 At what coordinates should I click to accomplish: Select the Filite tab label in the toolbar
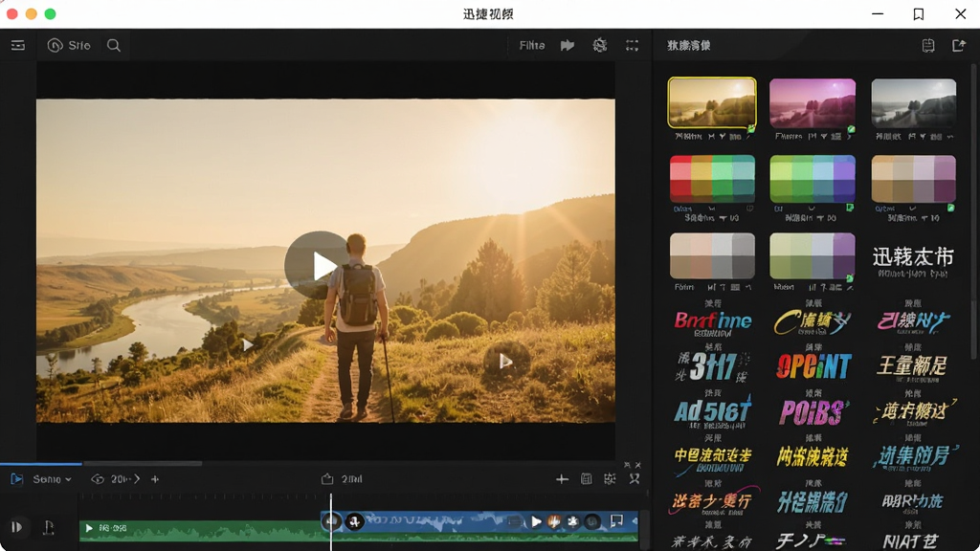click(532, 46)
